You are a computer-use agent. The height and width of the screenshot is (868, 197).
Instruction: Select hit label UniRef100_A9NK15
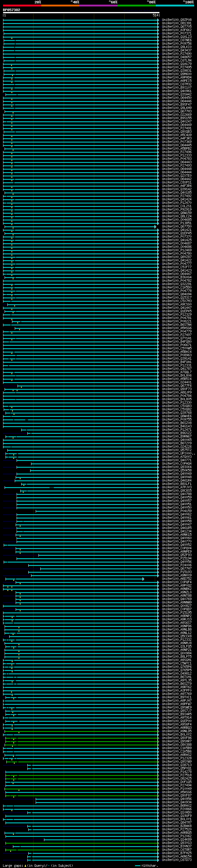[177, 535]
